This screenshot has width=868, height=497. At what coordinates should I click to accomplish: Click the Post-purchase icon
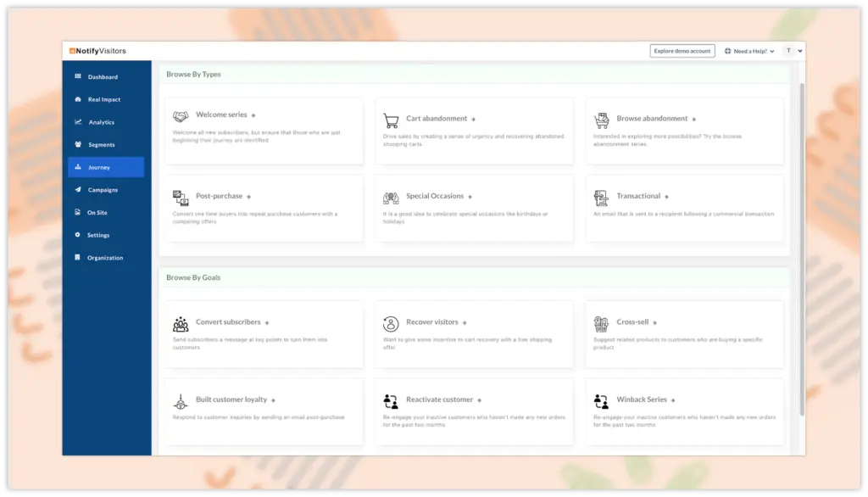click(x=181, y=198)
